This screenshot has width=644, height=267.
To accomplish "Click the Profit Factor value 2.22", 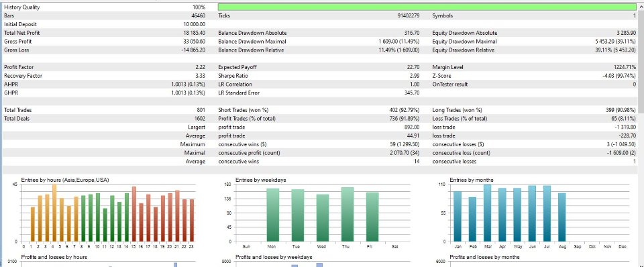I will (x=201, y=67).
